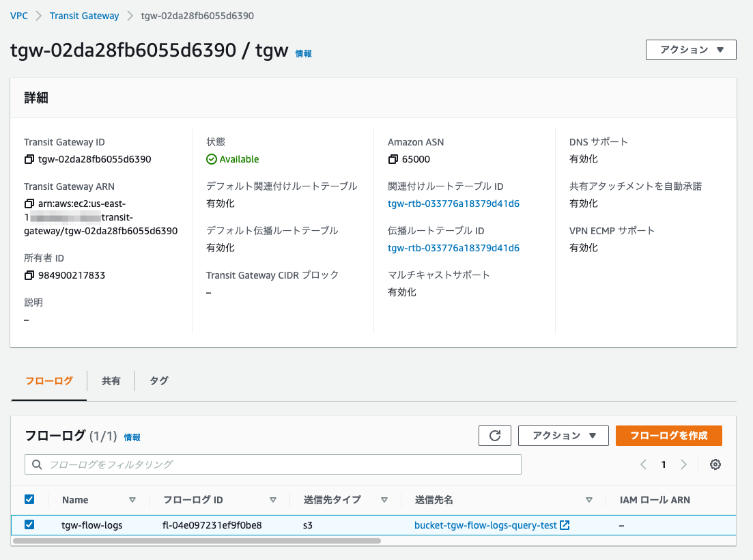Sort by 送信先タイプ column arrow
Viewport: 753px width, 560px height.
[384, 500]
